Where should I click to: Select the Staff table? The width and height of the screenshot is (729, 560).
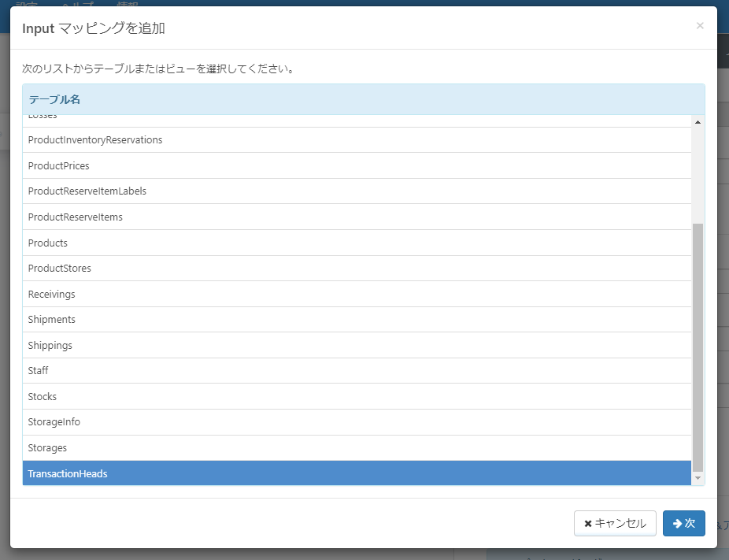pos(357,371)
